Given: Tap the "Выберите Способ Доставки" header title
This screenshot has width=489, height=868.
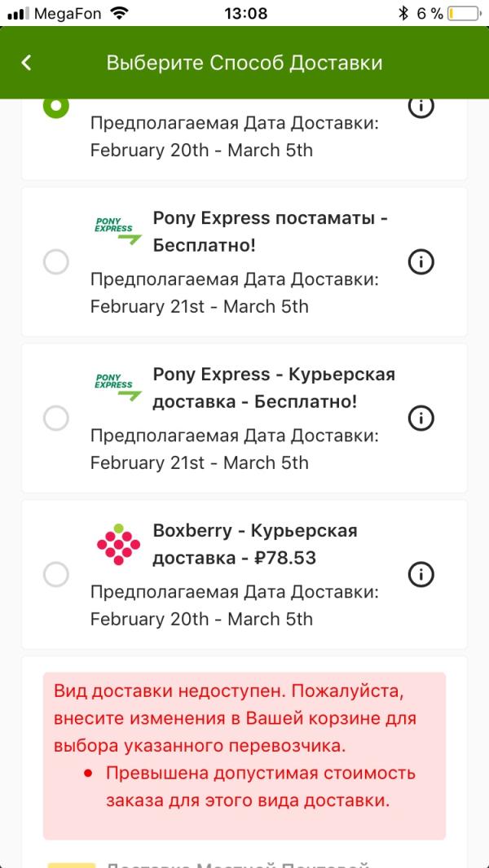Looking at the screenshot, I should point(244,63).
